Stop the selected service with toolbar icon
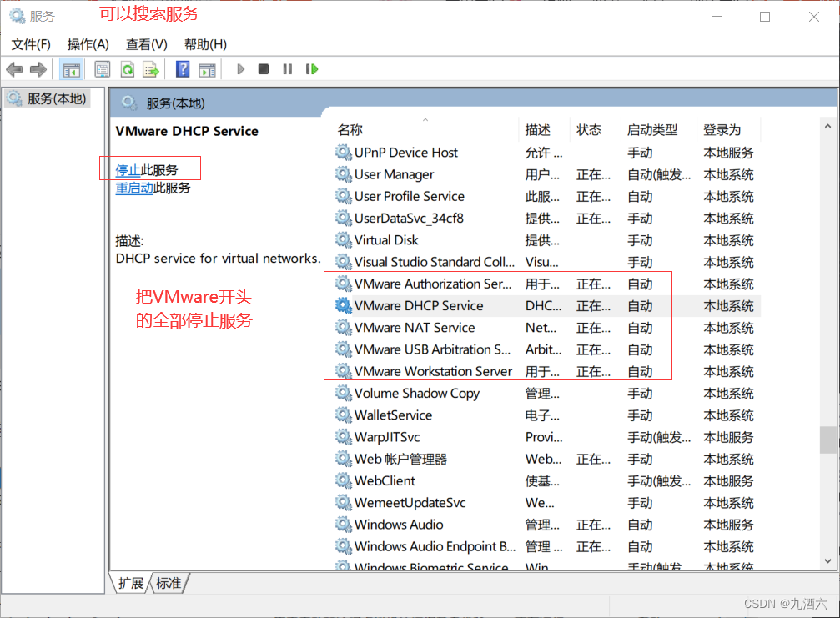 coord(263,68)
